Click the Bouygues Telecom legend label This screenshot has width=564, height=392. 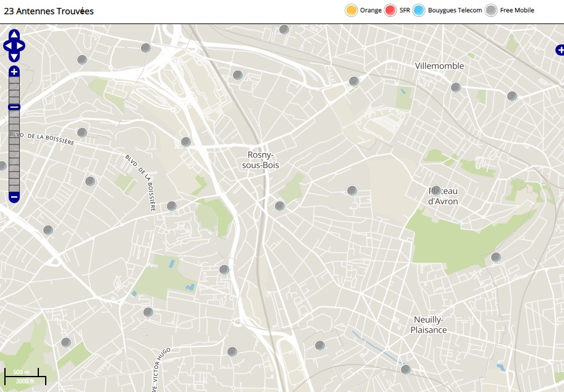pyautogui.click(x=455, y=10)
